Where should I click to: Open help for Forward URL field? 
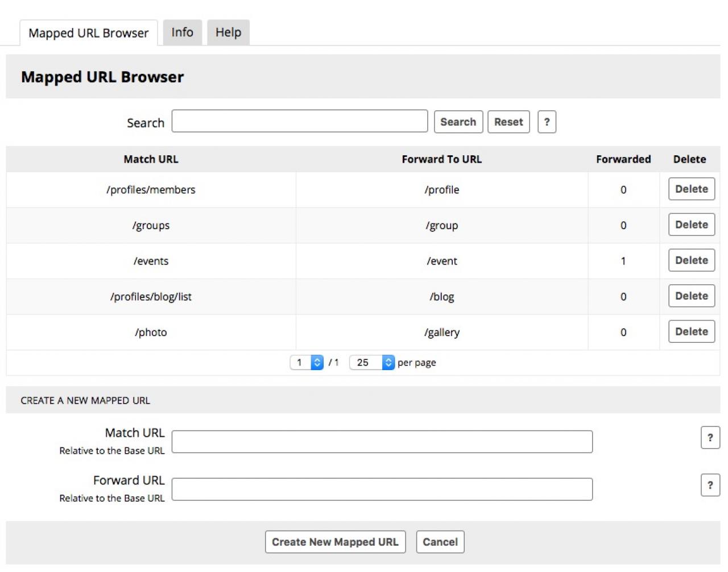pos(710,485)
